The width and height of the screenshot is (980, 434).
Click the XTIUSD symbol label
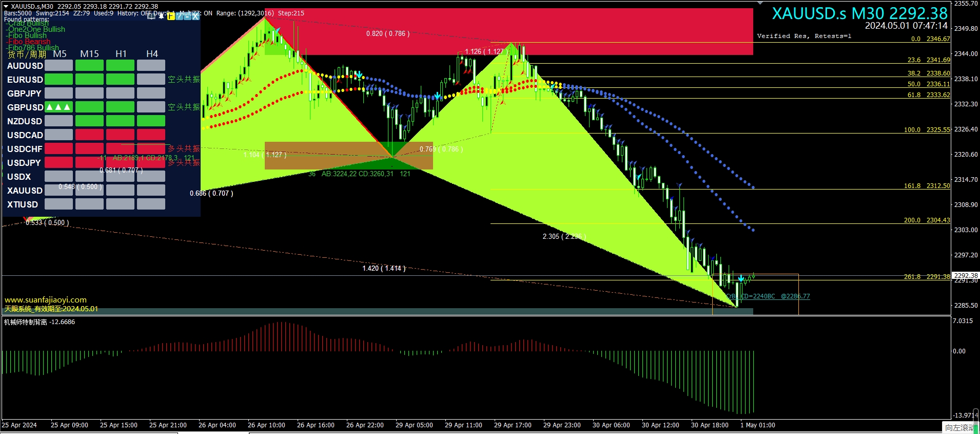coord(23,204)
